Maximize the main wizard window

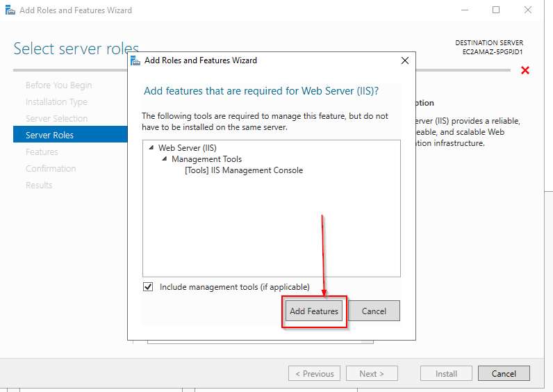tap(496, 10)
